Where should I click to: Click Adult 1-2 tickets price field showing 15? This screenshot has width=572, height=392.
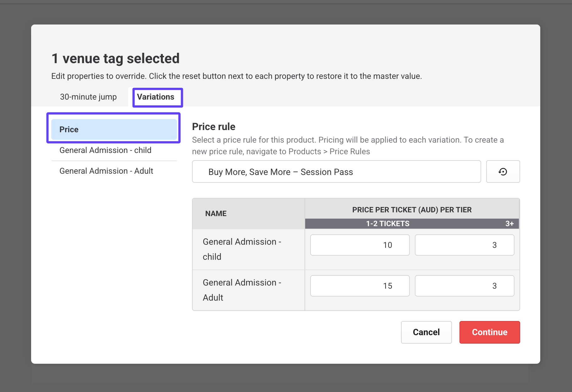click(360, 286)
